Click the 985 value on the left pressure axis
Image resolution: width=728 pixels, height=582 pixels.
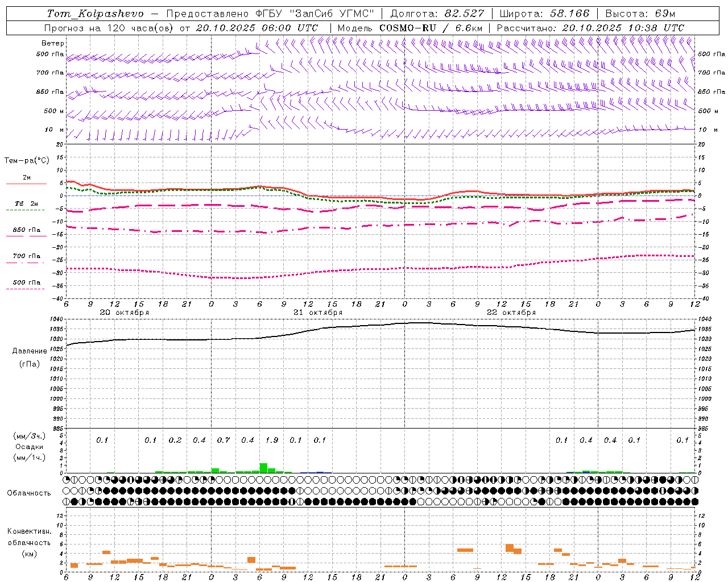(59, 429)
